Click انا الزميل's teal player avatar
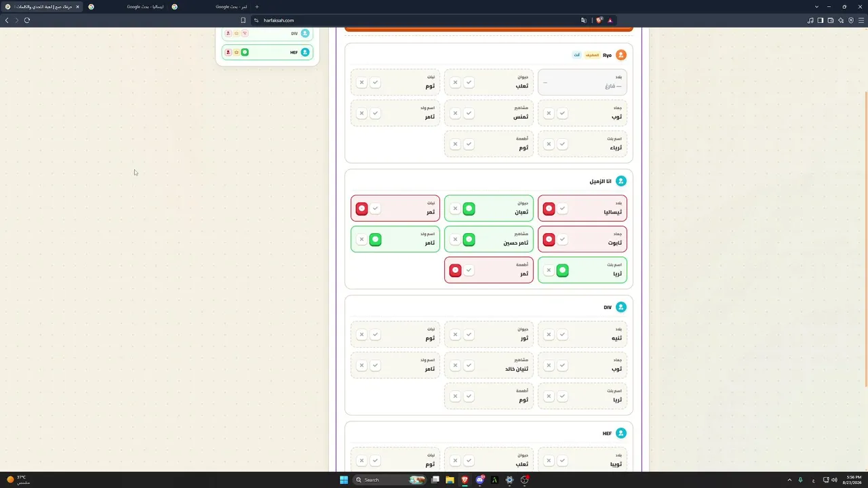Screen dimensions: 868x488 [620, 181]
